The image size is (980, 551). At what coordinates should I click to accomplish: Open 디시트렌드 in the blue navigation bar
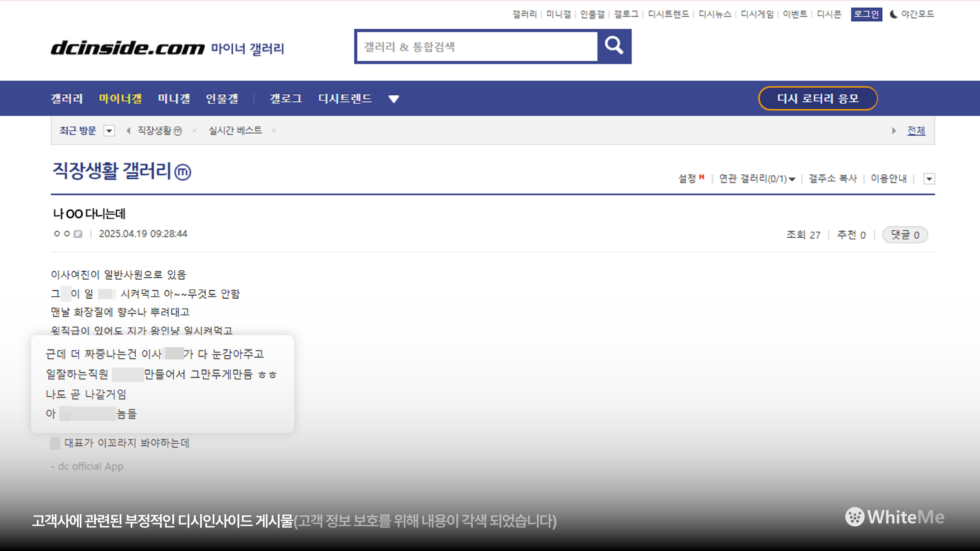tap(345, 99)
